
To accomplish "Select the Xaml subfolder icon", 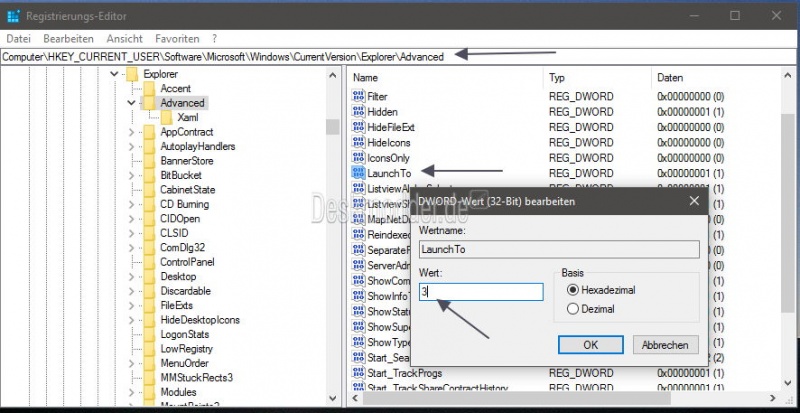I will [x=166, y=117].
